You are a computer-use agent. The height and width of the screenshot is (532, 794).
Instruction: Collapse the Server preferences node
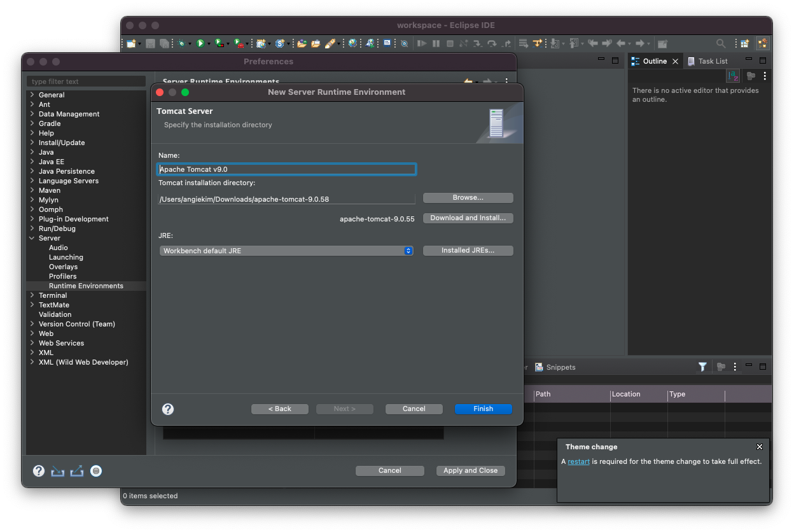[32, 238]
